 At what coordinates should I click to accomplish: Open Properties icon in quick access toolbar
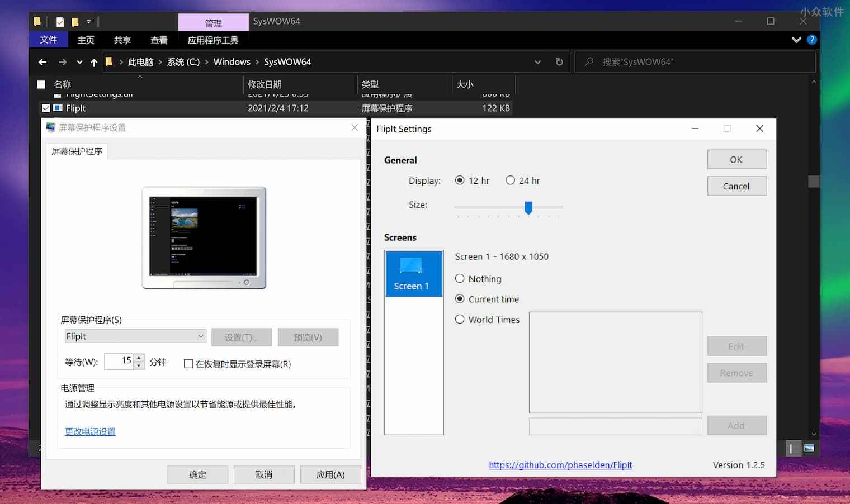point(60,21)
